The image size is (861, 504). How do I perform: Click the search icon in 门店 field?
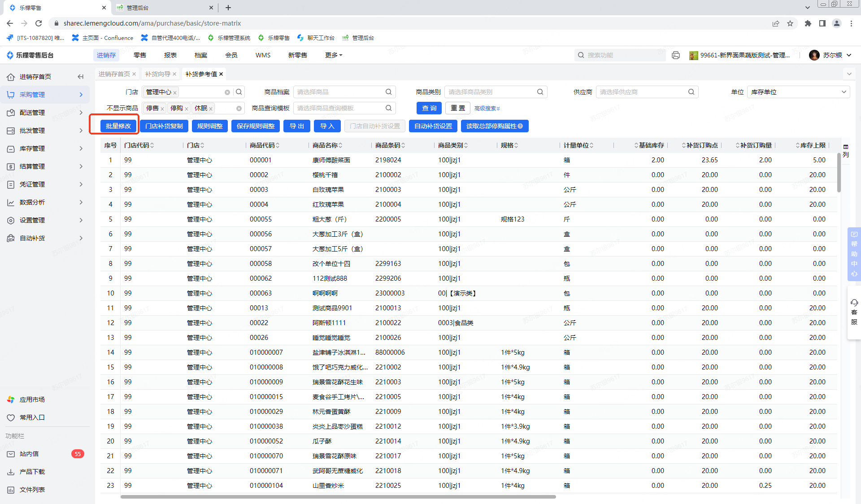tap(239, 92)
